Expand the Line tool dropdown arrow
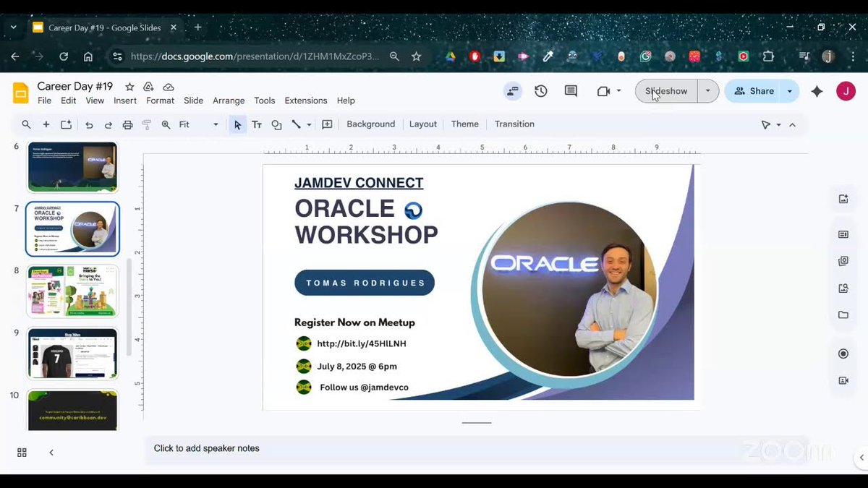 pos(309,124)
